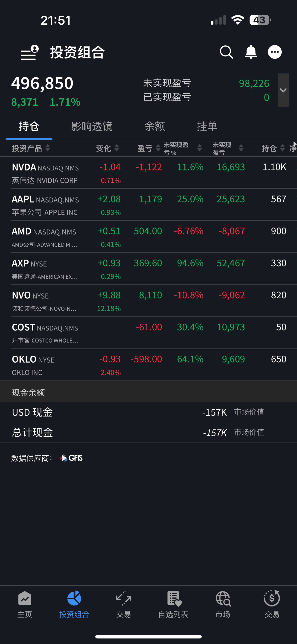This screenshot has width=297, height=644.
Task: Sort by 投资产品 column
Action: [x=31, y=148]
